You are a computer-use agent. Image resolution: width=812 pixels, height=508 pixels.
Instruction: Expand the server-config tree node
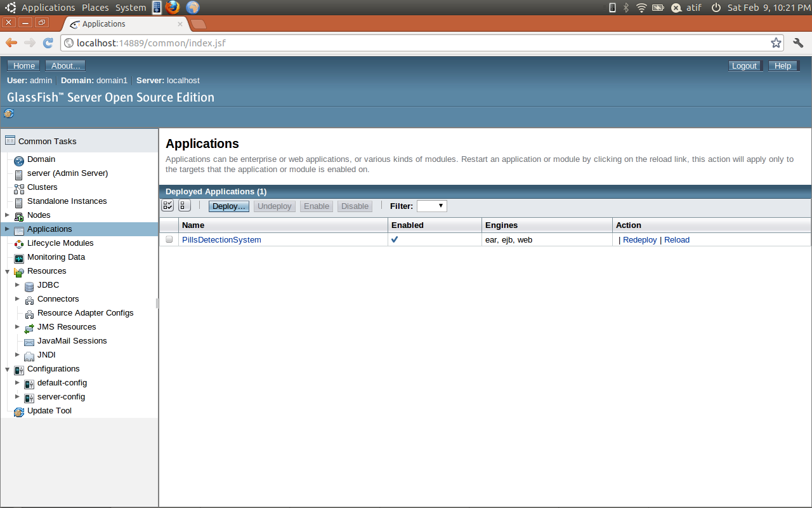pos(17,396)
